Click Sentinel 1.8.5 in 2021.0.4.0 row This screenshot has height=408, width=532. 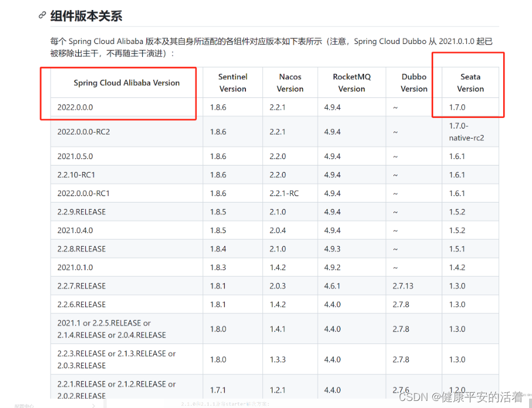tap(218, 230)
